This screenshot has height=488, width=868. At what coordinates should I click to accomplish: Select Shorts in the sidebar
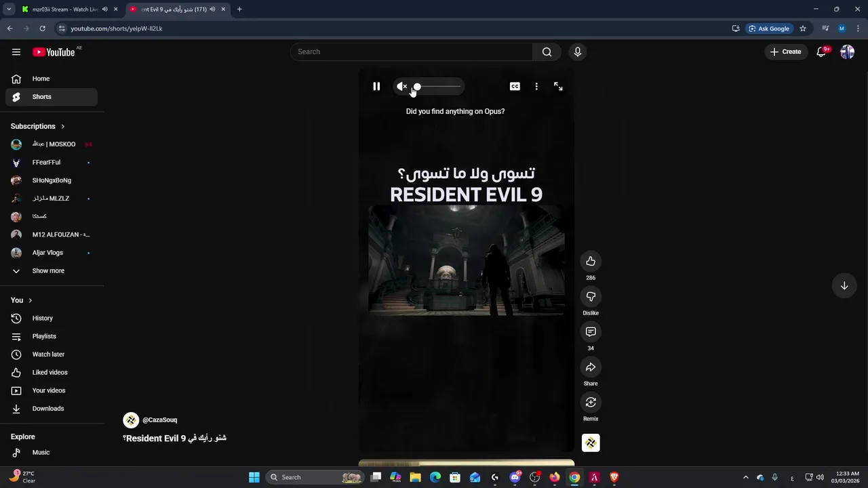click(x=52, y=97)
